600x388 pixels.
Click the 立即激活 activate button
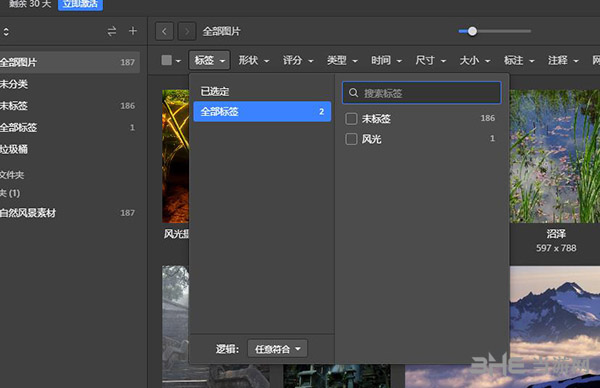pos(80,5)
